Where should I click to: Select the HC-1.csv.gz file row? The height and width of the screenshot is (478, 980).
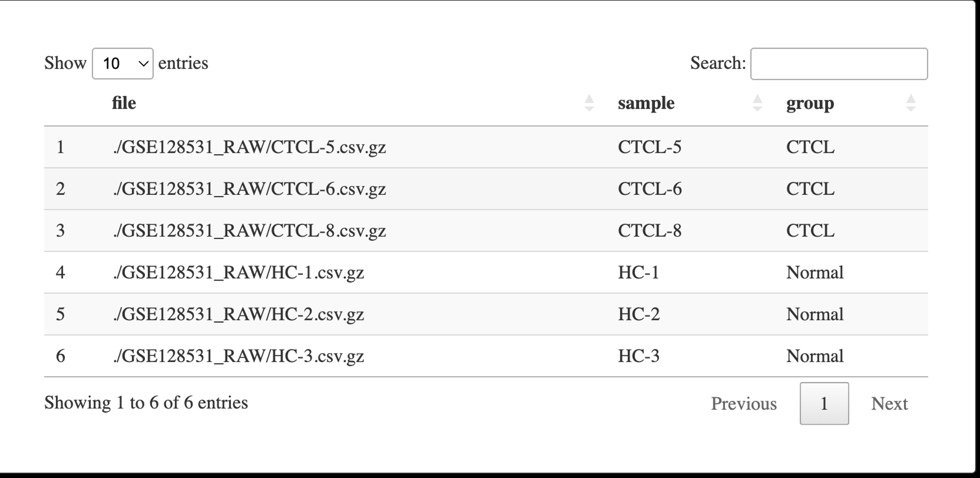[x=486, y=272]
